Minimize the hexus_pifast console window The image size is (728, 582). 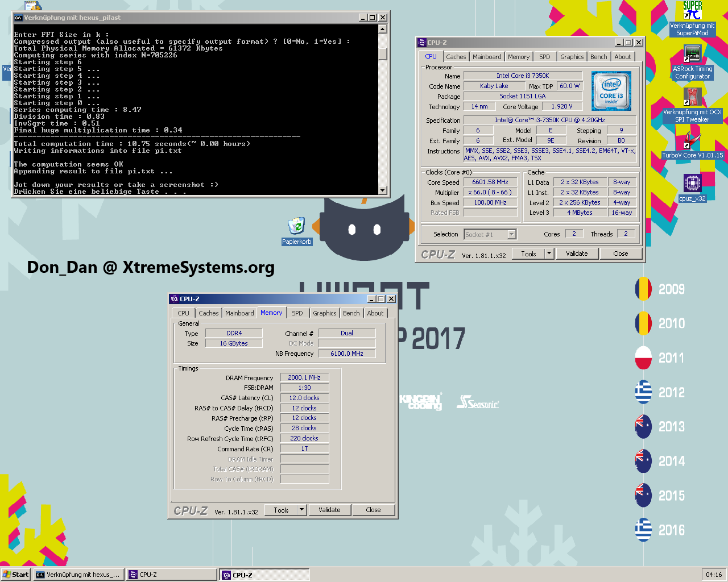click(363, 18)
